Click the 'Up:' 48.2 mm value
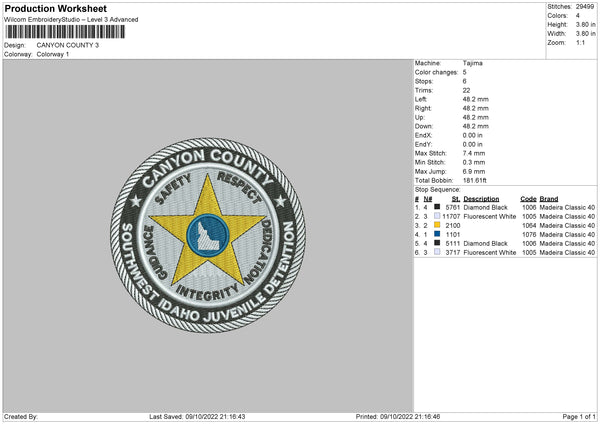 tap(476, 117)
